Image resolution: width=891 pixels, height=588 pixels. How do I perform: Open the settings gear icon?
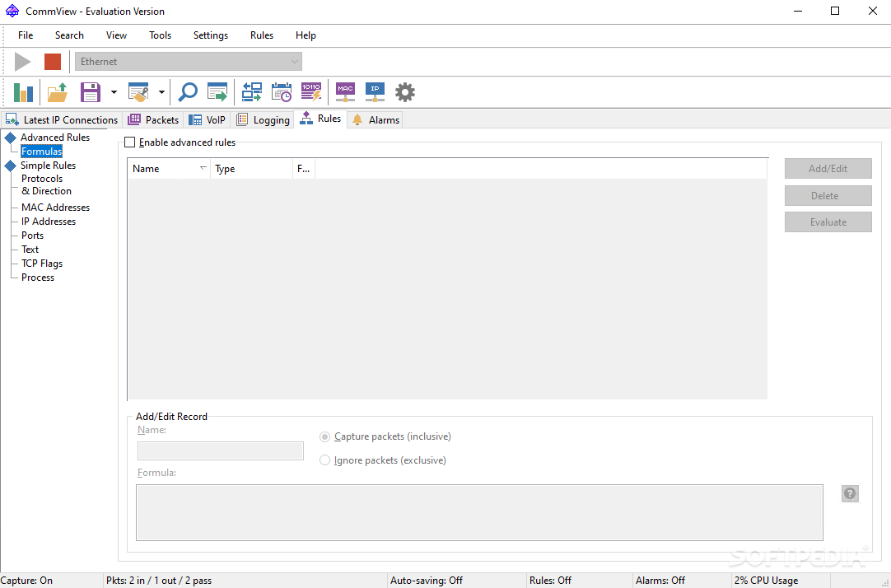click(x=405, y=92)
